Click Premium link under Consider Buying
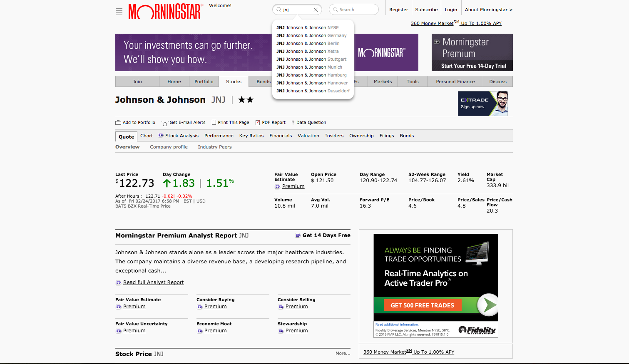629x364 pixels. (x=216, y=307)
